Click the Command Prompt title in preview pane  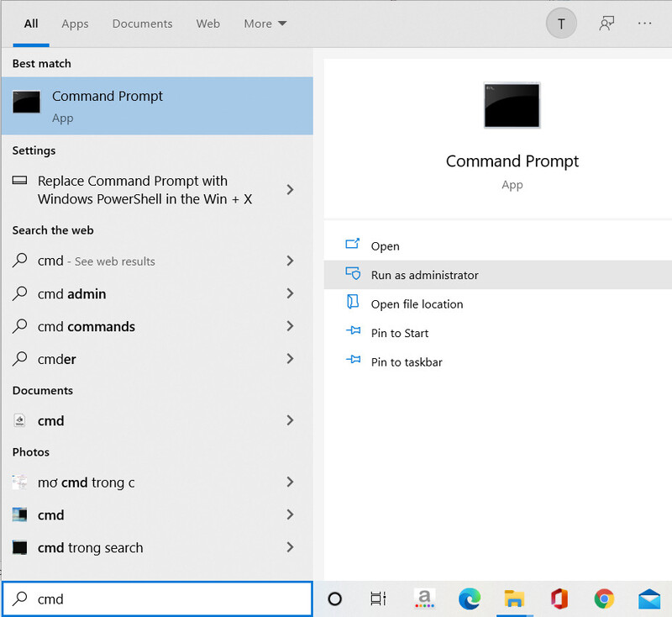[x=512, y=161]
